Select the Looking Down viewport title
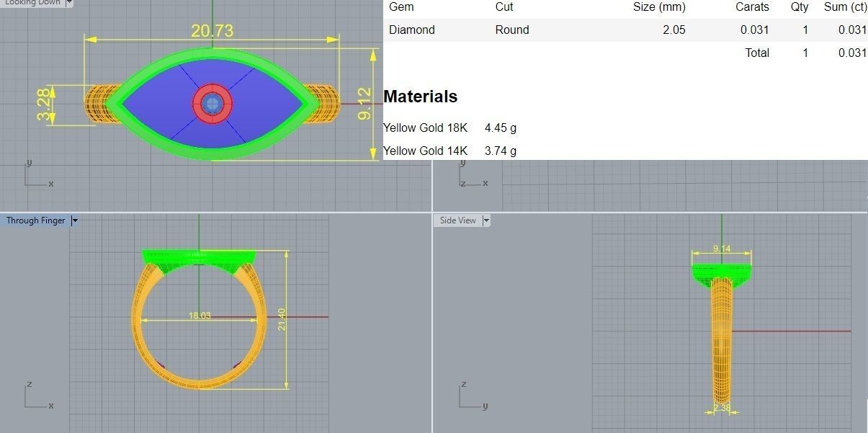 click(x=32, y=3)
